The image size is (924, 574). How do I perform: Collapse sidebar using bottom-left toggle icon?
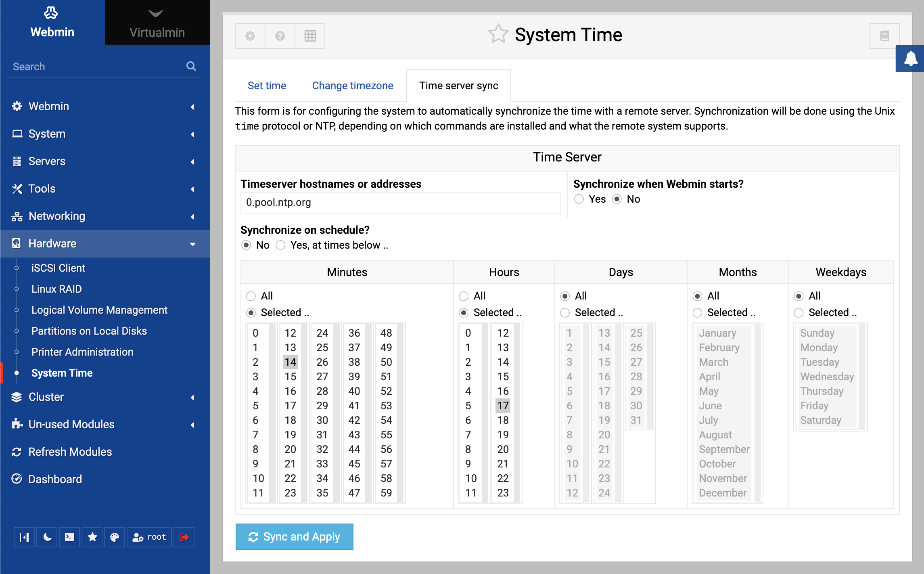[24, 537]
